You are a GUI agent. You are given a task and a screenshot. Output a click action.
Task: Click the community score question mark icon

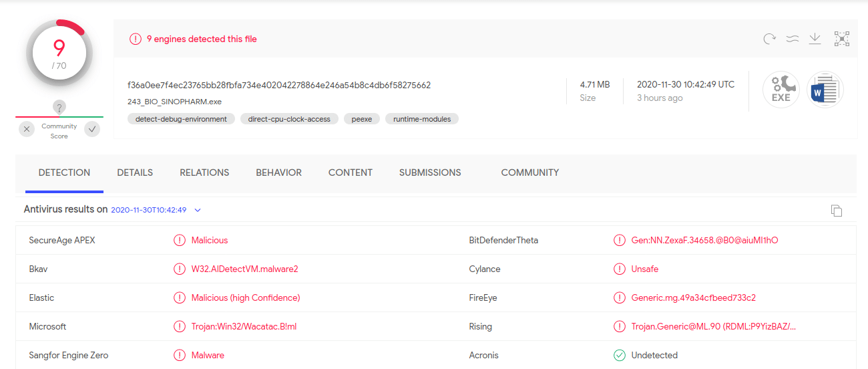point(59,108)
